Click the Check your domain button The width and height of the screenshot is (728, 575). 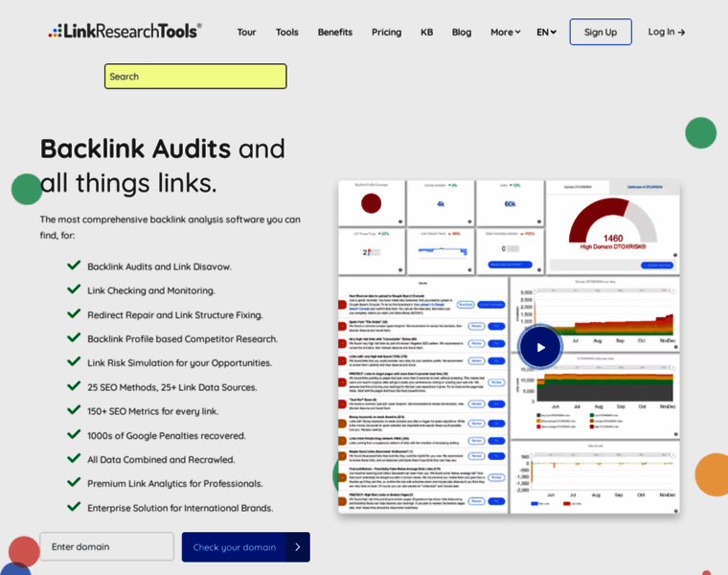pos(245,547)
